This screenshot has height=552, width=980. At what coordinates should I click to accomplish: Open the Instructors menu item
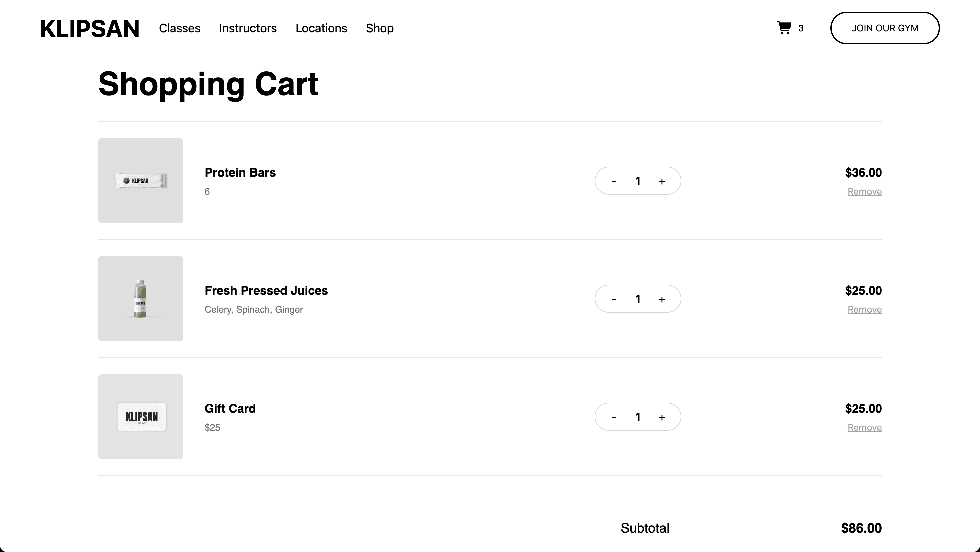(x=248, y=28)
